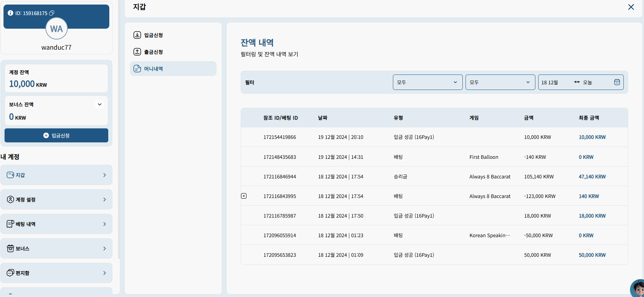Go to 계정 설정 in account list
The image size is (644, 297).
click(57, 199)
